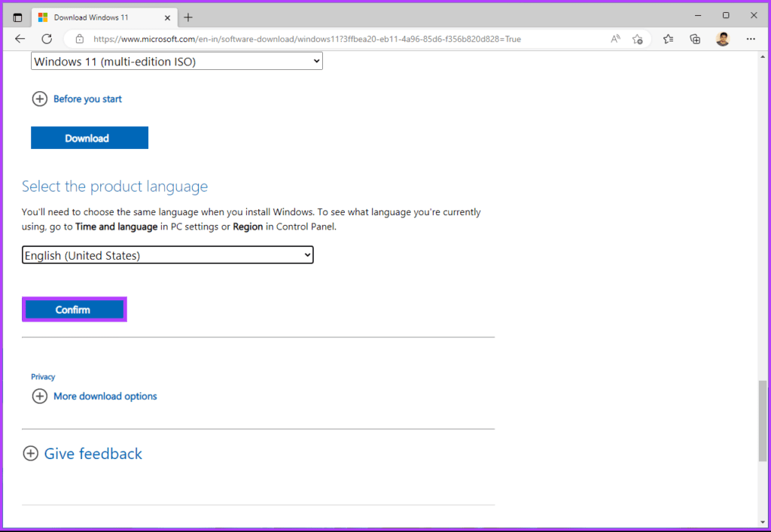Open the English (United States) language dropdown
Screen dimensions: 771x532
tap(168, 255)
